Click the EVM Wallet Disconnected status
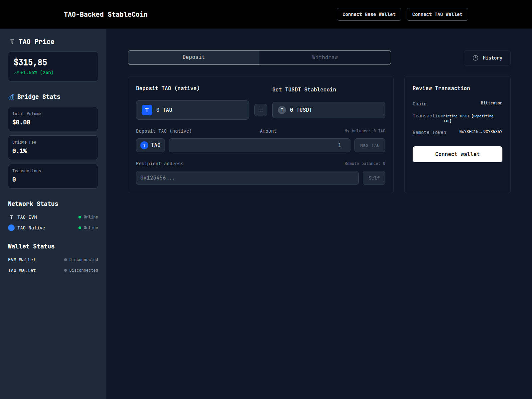Screen dimensions: 532x399 [x=81, y=260]
